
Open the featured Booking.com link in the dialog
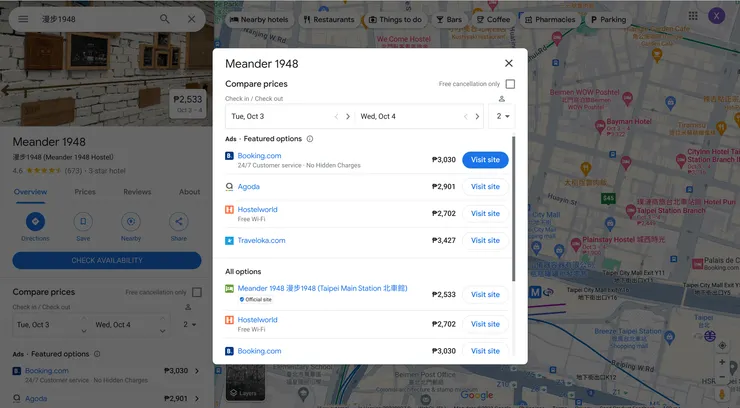pos(259,156)
